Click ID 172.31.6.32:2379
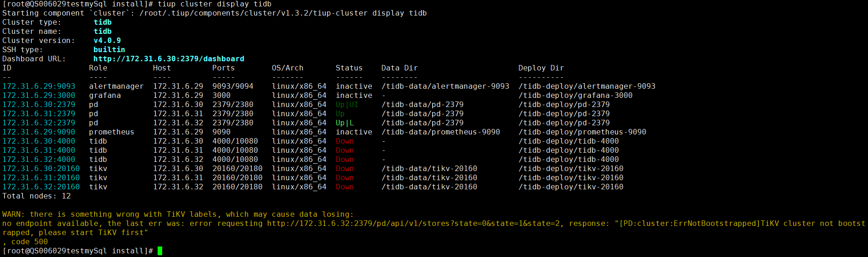 [39, 123]
